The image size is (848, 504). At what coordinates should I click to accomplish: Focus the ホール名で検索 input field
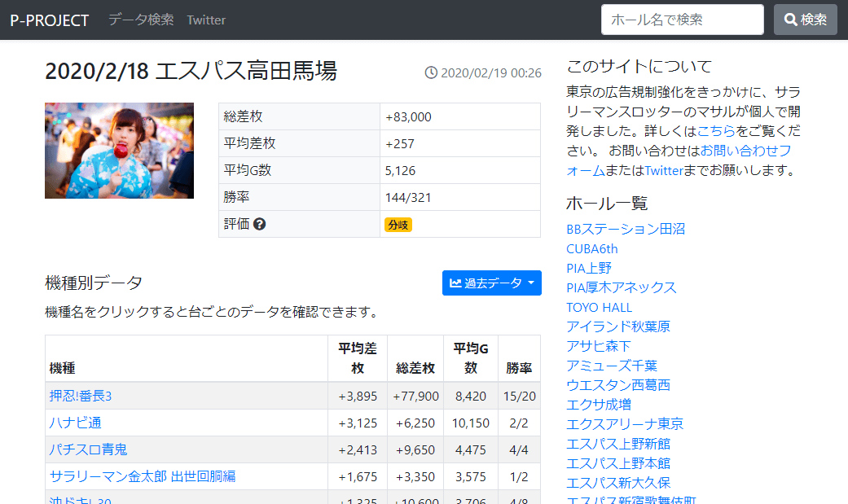pos(683,20)
